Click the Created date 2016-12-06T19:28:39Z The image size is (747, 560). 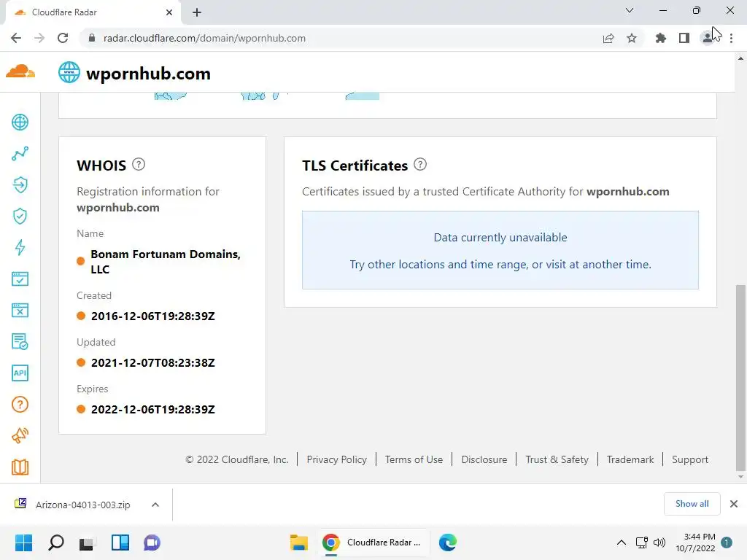coord(153,316)
